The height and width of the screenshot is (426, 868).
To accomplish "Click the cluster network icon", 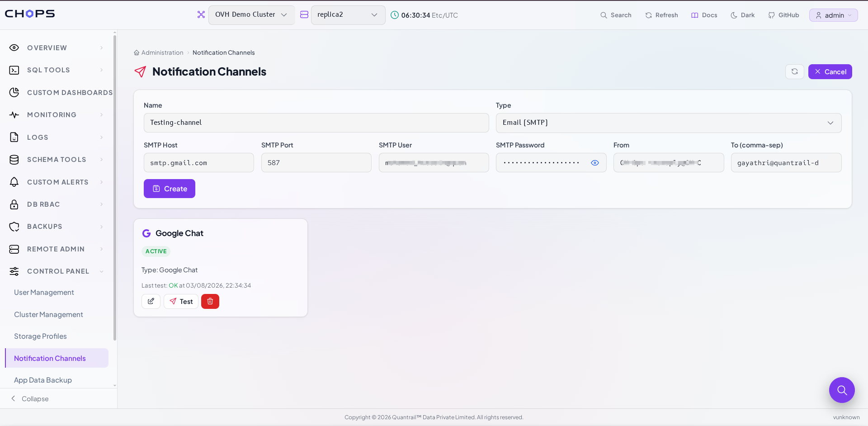I will click(x=201, y=14).
